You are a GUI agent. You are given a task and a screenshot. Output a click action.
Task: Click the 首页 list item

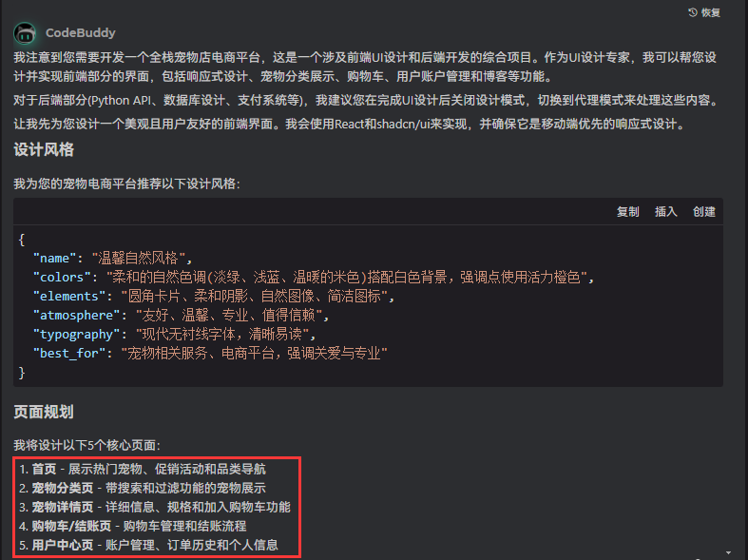(143, 469)
